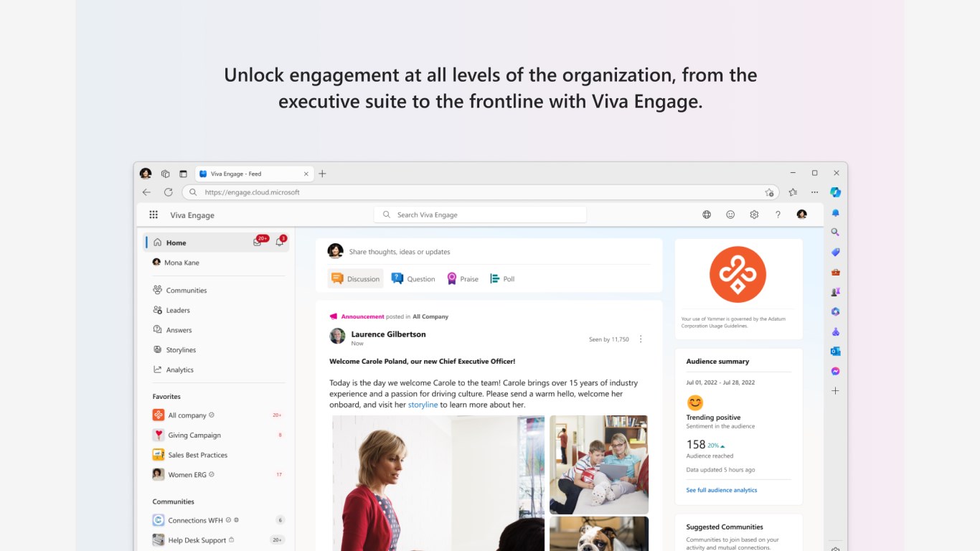Open the notifications bell in sidebar
The height and width of the screenshot is (551, 980).
[x=280, y=242]
